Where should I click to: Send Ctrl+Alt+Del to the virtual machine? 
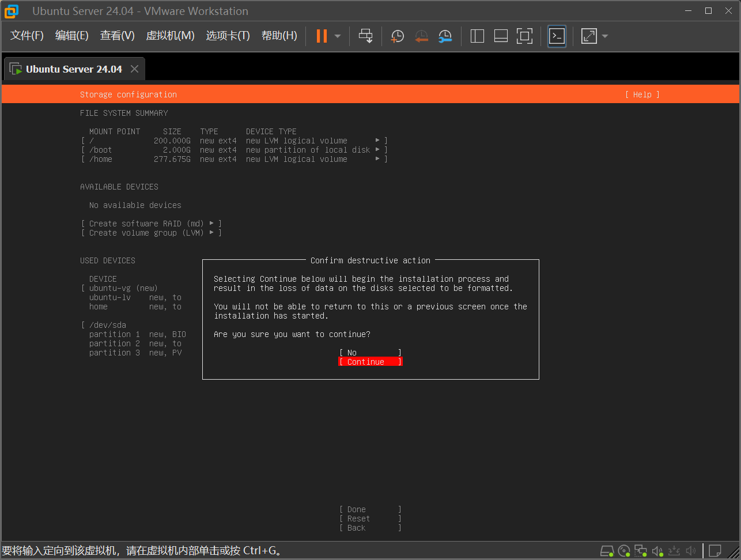[x=366, y=36]
